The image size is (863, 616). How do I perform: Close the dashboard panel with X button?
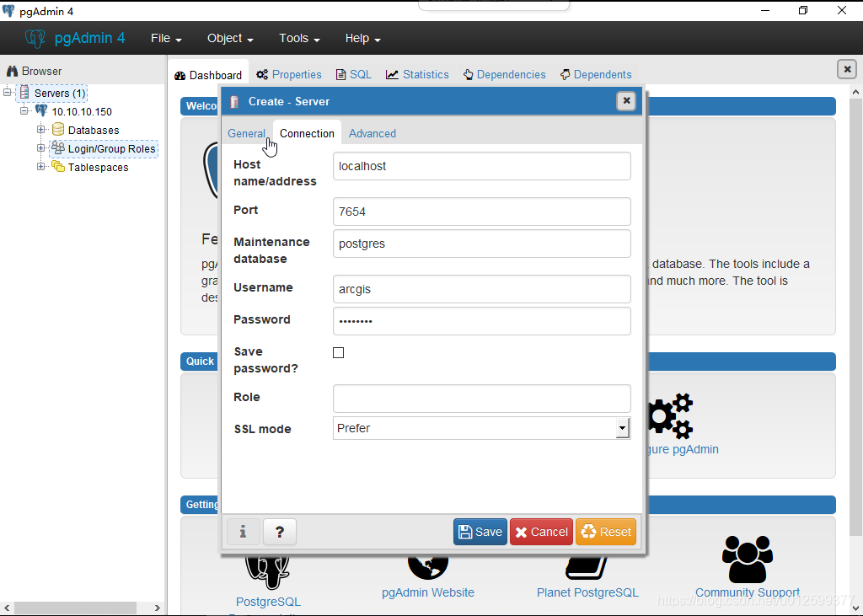click(847, 69)
